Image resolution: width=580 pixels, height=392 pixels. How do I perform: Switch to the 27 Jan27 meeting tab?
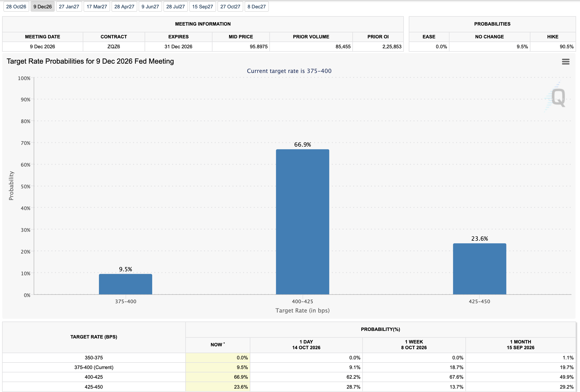click(x=69, y=7)
